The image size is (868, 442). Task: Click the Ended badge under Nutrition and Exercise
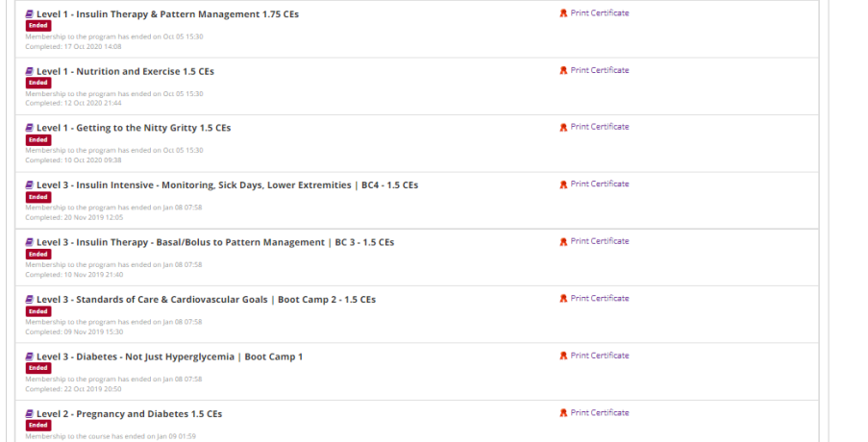38,83
